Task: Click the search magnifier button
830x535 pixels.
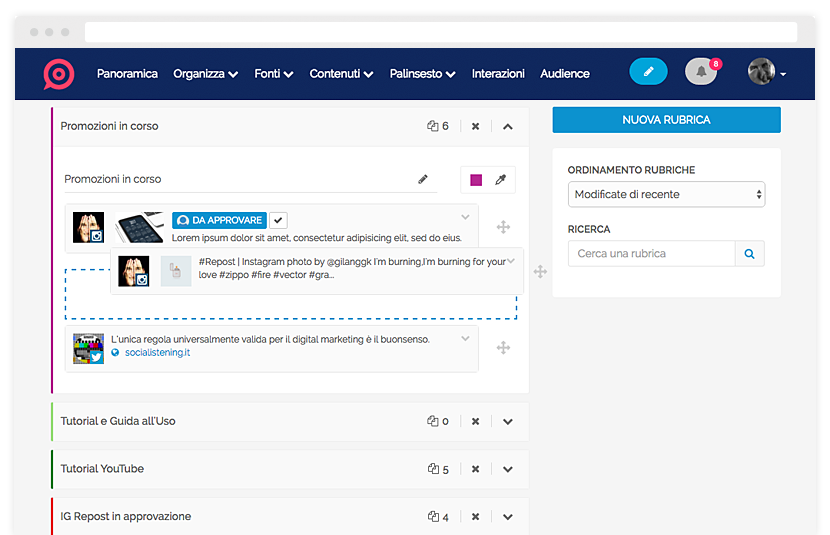Action: (x=750, y=253)
